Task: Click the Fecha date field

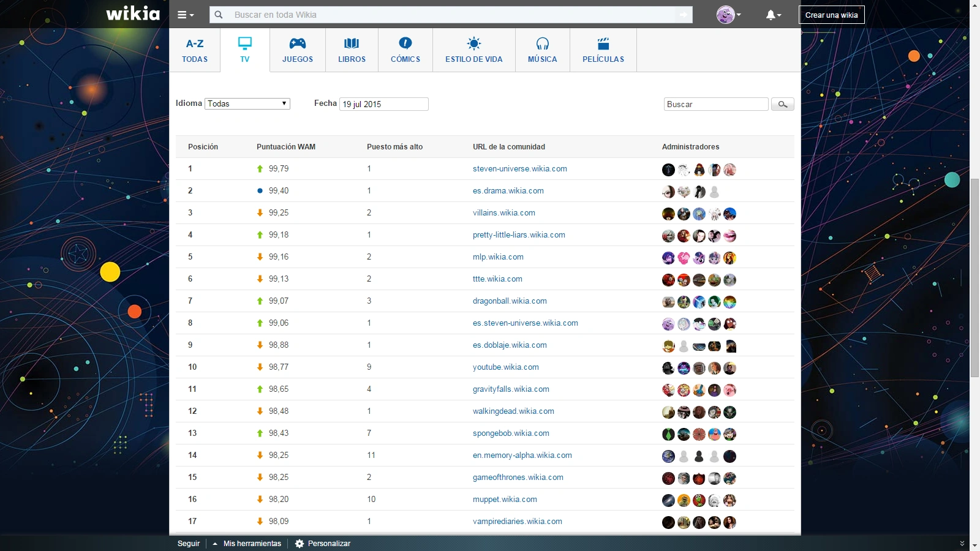Action: (x=383, y=104)
